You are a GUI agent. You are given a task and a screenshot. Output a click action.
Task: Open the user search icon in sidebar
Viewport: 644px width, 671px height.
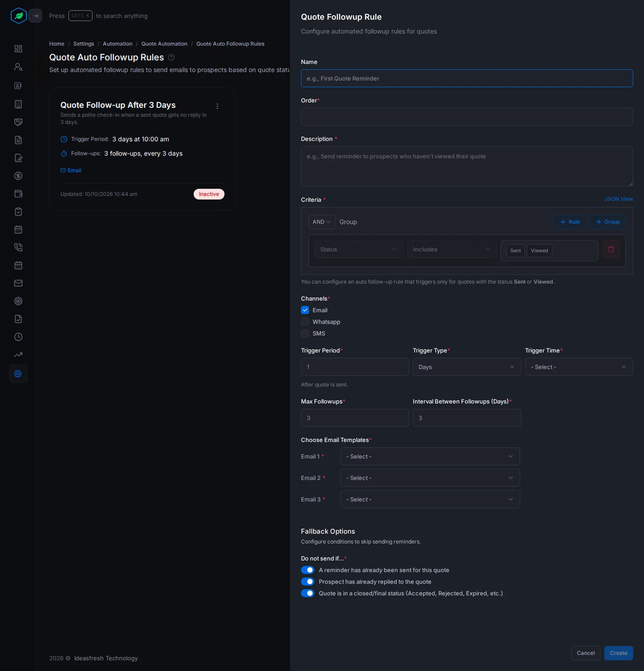click(x=18, y=67)
